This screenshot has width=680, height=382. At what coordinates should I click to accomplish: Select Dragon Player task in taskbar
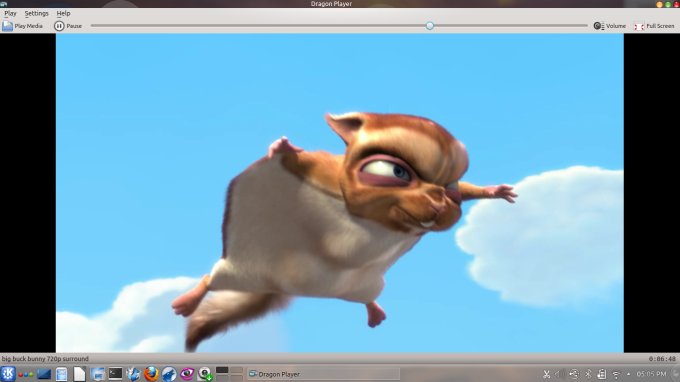[x=323, y=374]
